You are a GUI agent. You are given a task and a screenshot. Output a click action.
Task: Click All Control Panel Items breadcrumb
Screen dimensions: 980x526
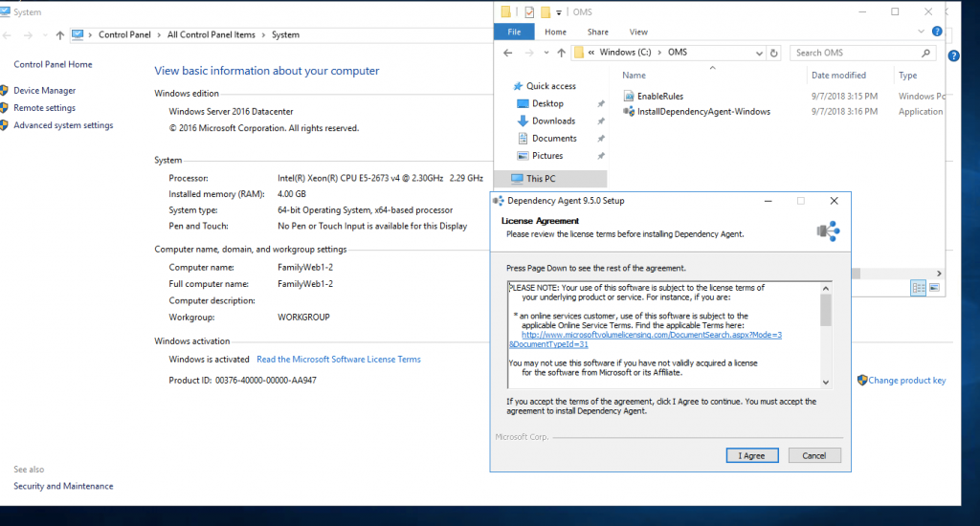(x=212, y=35)
